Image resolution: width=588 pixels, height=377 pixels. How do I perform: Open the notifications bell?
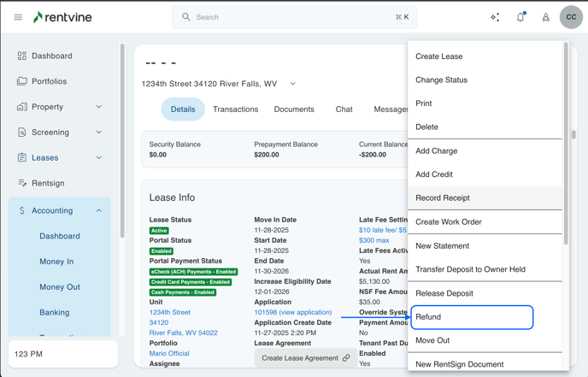[x=520, y=17]
